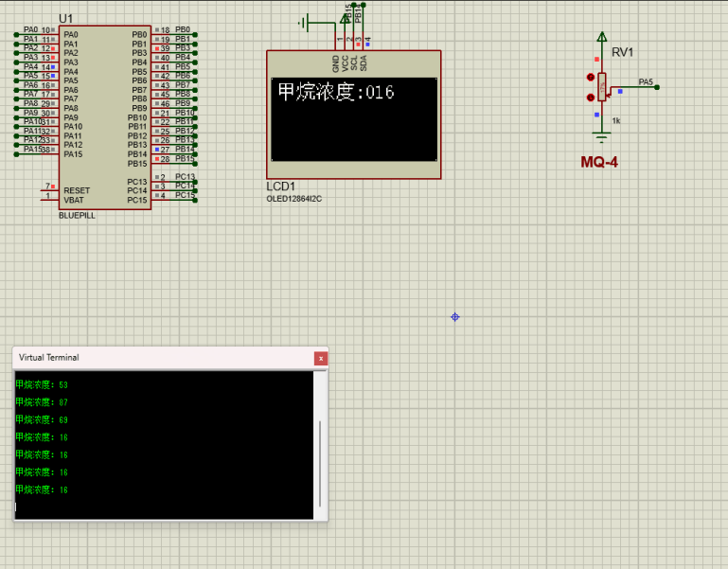Click the Virtual Terminal vertical scrollbar
728x569 pixels.
321,450
